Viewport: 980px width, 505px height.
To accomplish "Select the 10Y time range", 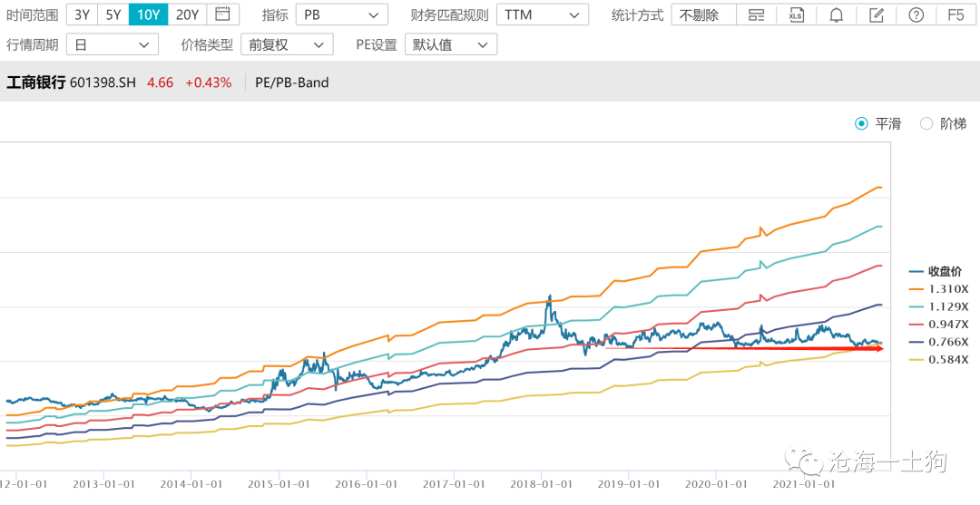I will tap(148, 15).
